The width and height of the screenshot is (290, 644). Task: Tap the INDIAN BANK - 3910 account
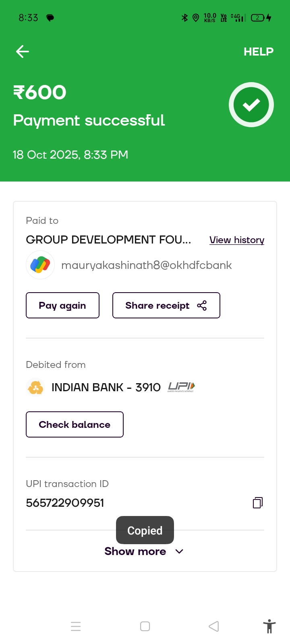106,387
